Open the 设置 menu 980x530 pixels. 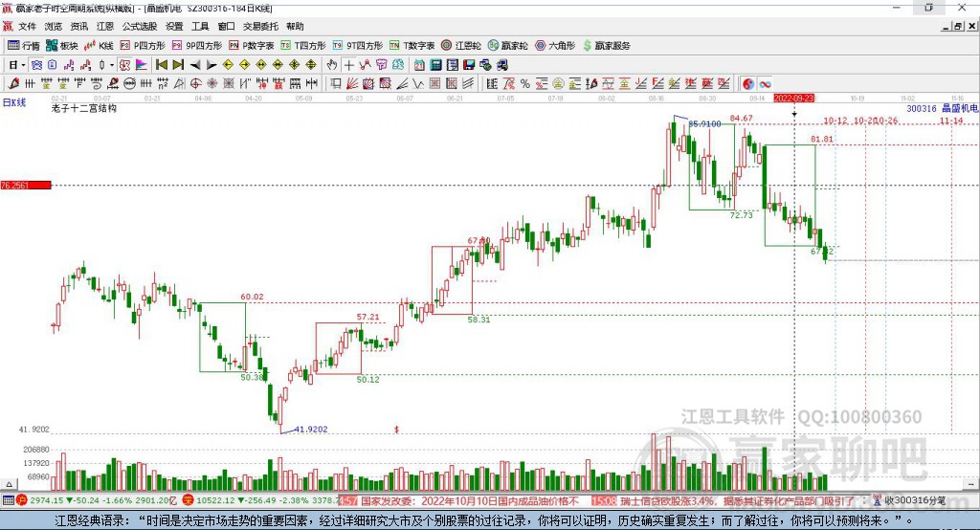(174, 26)
